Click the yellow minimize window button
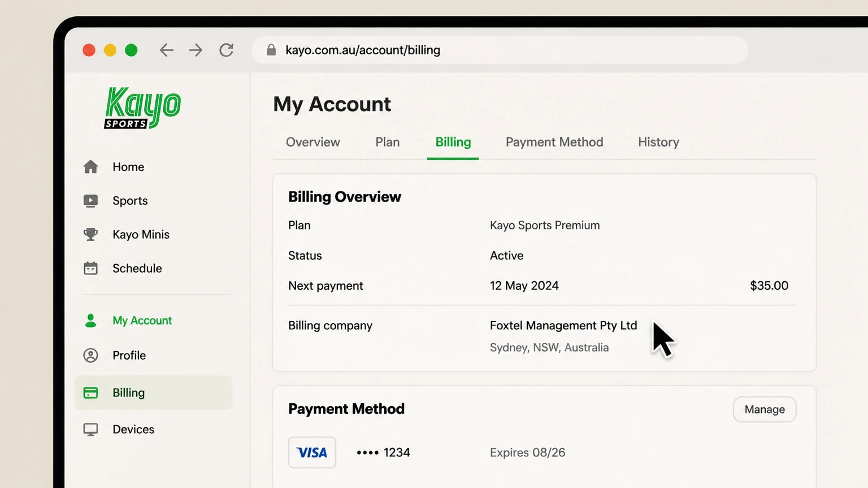 tap(110, 50)
